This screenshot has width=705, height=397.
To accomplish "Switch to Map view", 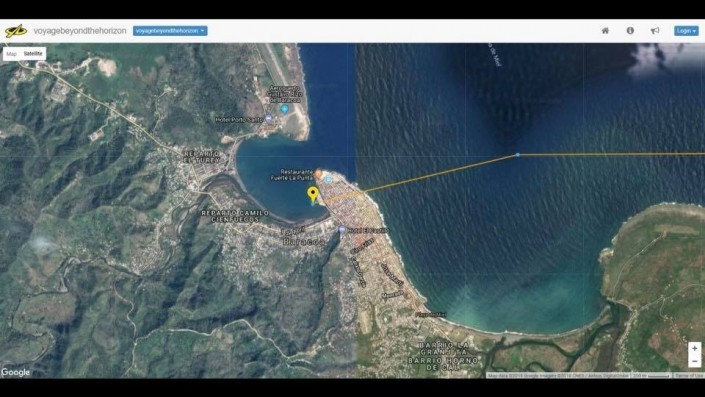I will pyautogui.click(x=12, y=54).
